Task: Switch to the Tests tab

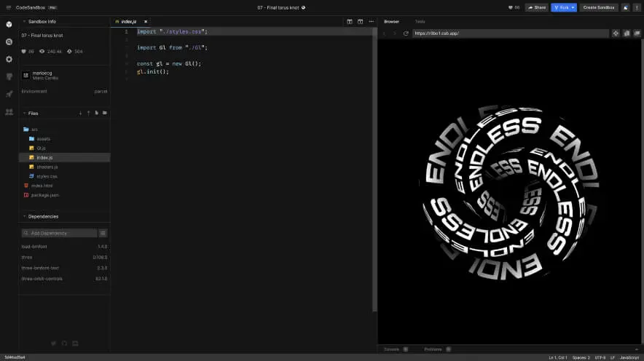Action: pyautogui.click(x=420, y=22)
